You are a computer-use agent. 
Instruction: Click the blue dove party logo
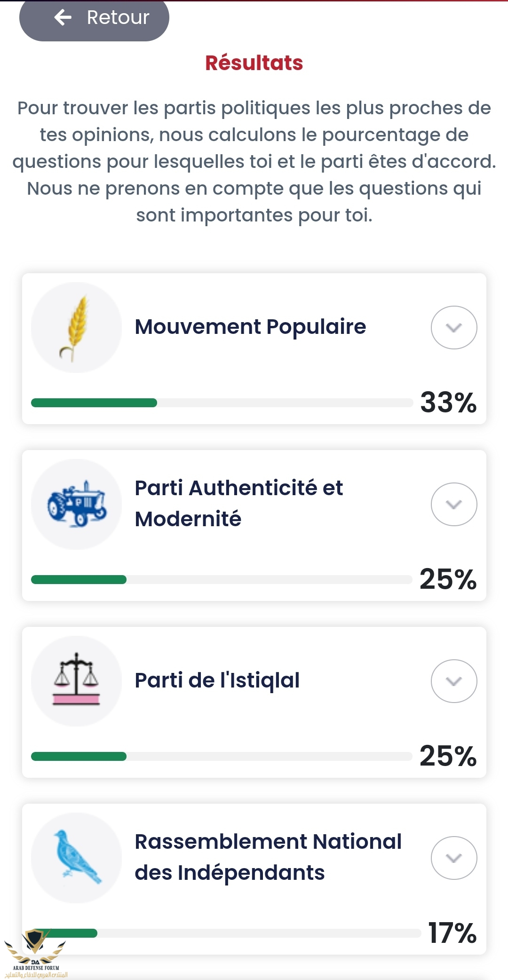click(x=76, y=857)
